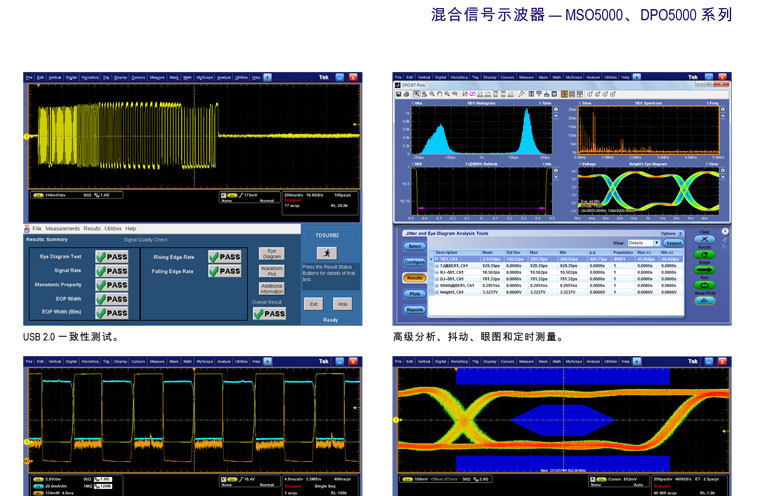Select orange four-plot grid layout icon
The image size is (760, 496).
tap(565, 94)
